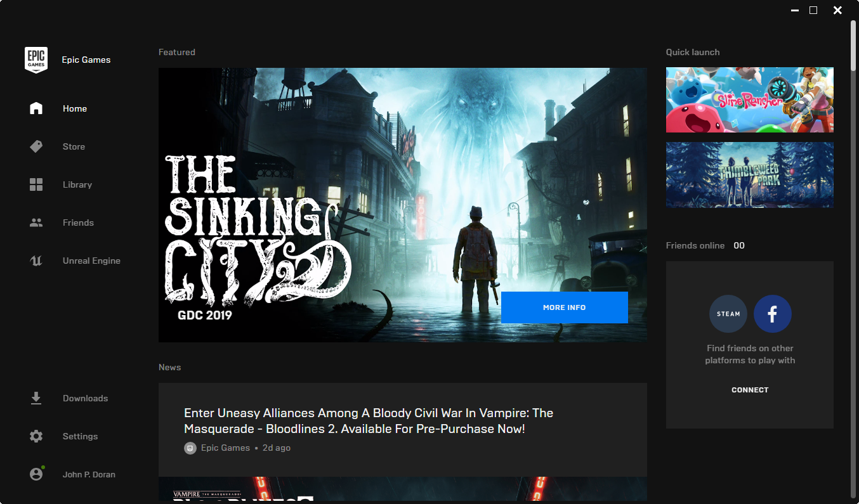859x504 pixels.
Task: Click the Epic Games logo icon
Action: click(x=36, y=60)
